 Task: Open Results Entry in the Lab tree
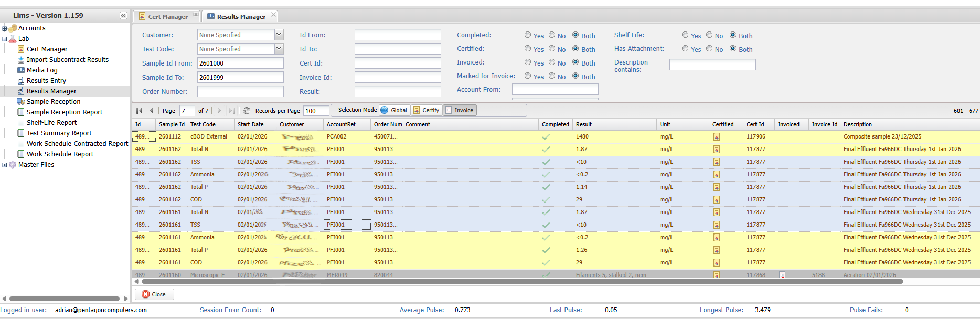tap(46, 81)
